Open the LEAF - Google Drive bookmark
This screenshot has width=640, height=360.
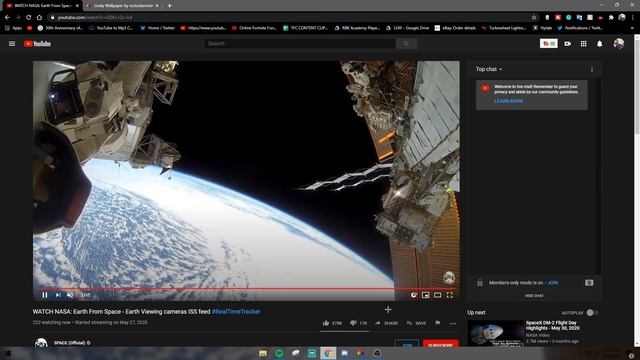click(x=407, y=28)
